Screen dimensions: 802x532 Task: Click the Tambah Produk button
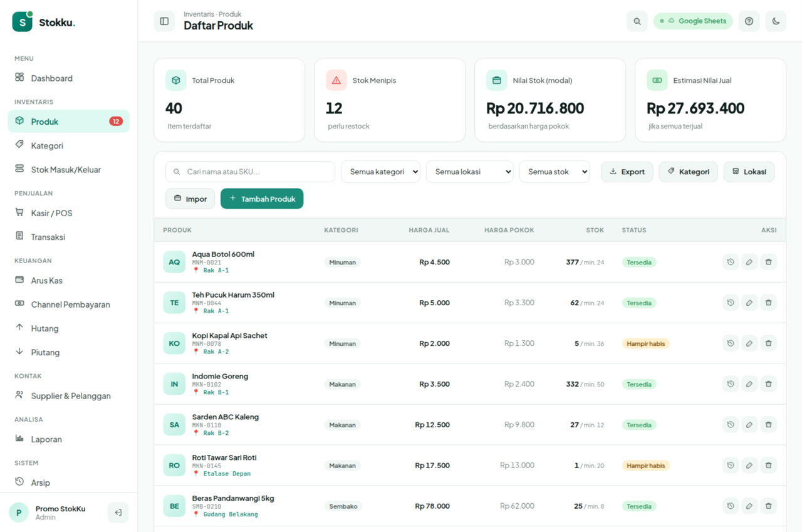tap(262, 199)
